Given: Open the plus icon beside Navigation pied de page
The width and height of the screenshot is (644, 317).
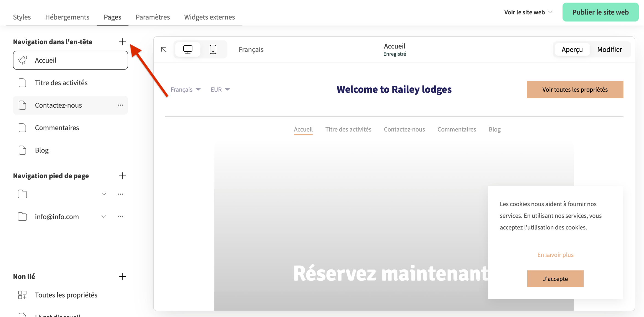Looking at the screenshot, I should point(123,176).
